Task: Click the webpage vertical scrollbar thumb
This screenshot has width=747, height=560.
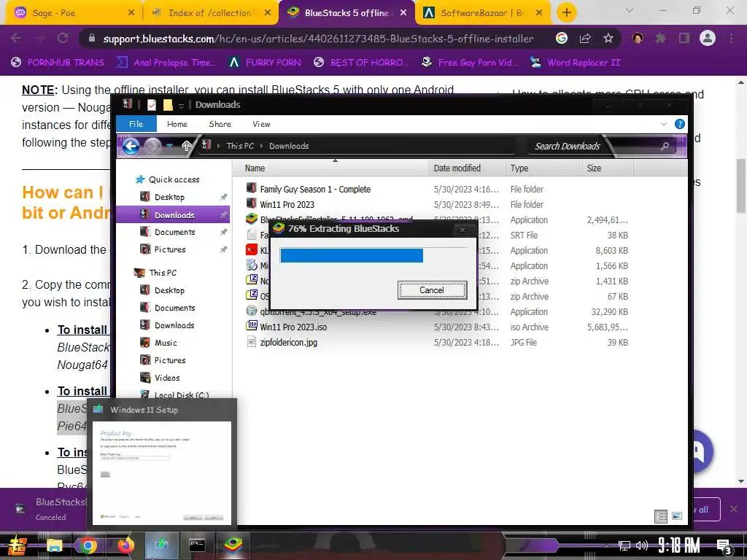Action: tap(741, 186)
